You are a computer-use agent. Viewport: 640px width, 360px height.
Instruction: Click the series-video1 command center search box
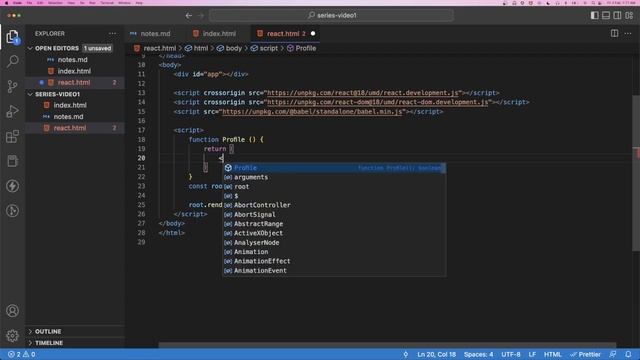331,16
